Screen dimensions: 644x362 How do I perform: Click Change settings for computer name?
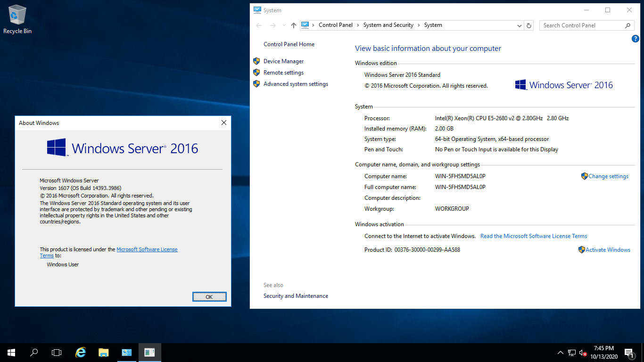pos(608,176)
